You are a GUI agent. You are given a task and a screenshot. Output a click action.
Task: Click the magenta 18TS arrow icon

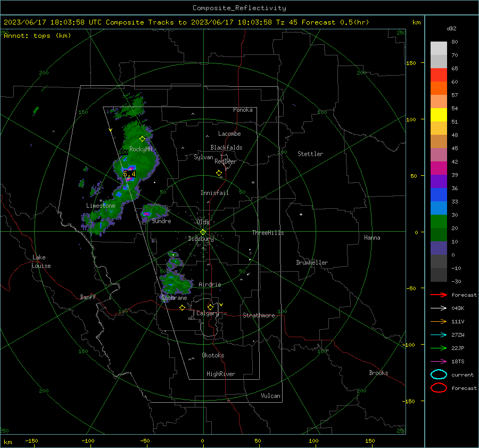[439, 362]
